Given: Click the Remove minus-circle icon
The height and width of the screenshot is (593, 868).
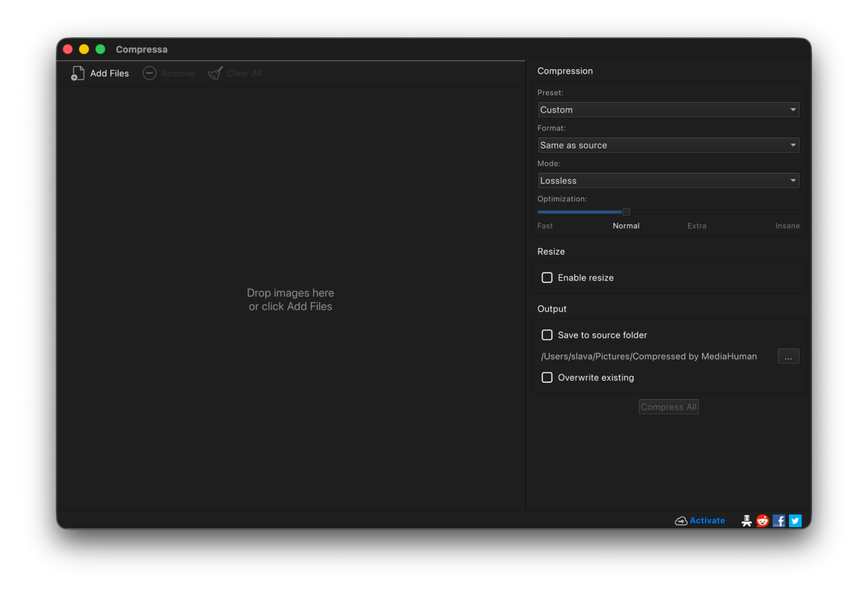Looking at the screenshot, I should [149, 73].
